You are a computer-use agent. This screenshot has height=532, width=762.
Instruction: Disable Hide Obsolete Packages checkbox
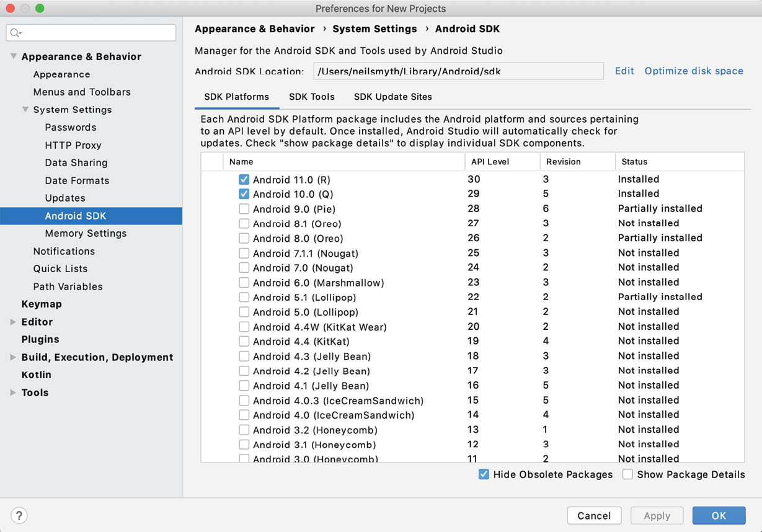pyautogui.click(x=484, y=474)
